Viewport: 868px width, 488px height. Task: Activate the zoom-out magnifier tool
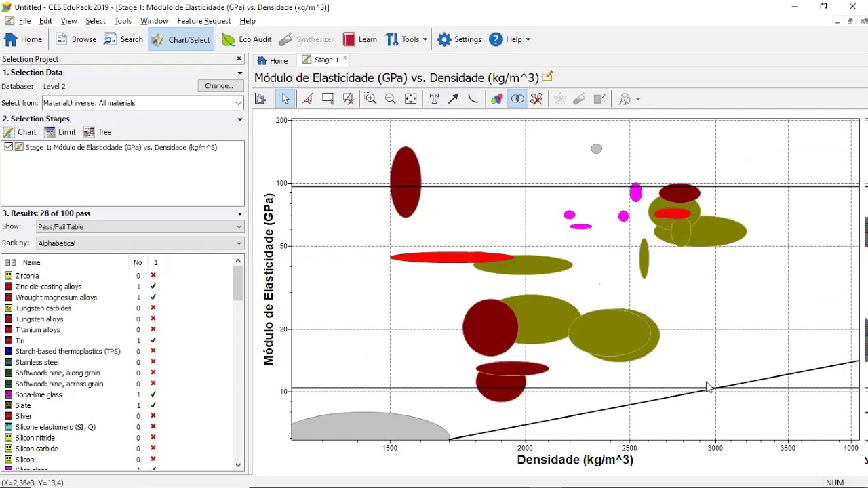point(391,99)
